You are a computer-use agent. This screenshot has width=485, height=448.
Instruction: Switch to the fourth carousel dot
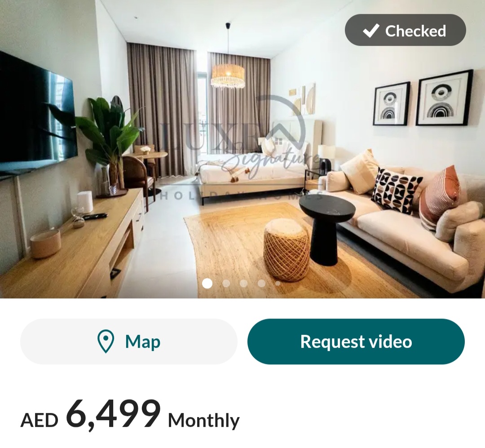coord(261,283)
